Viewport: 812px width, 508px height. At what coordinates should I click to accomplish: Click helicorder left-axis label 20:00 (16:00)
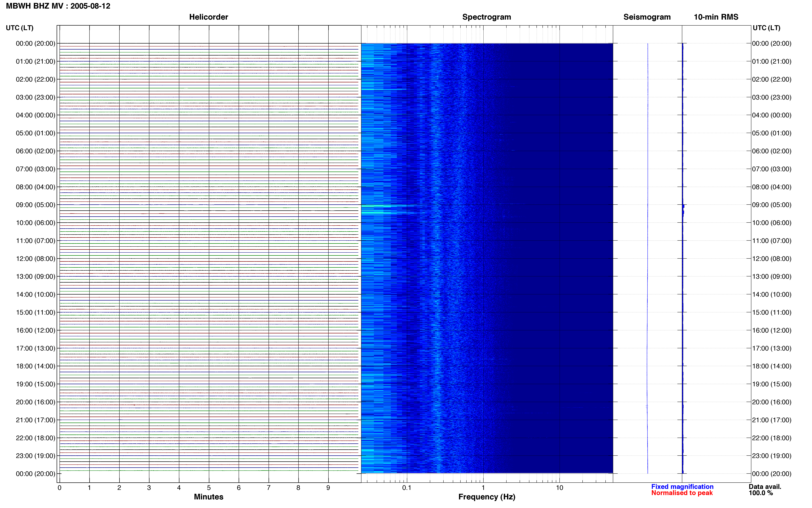[36, 402]
